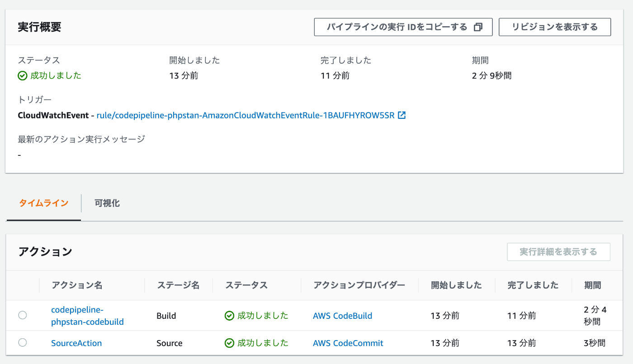633x364 pixels.
Task: Click the 期間 column header in the table
Action: click(x=592, y=285)
